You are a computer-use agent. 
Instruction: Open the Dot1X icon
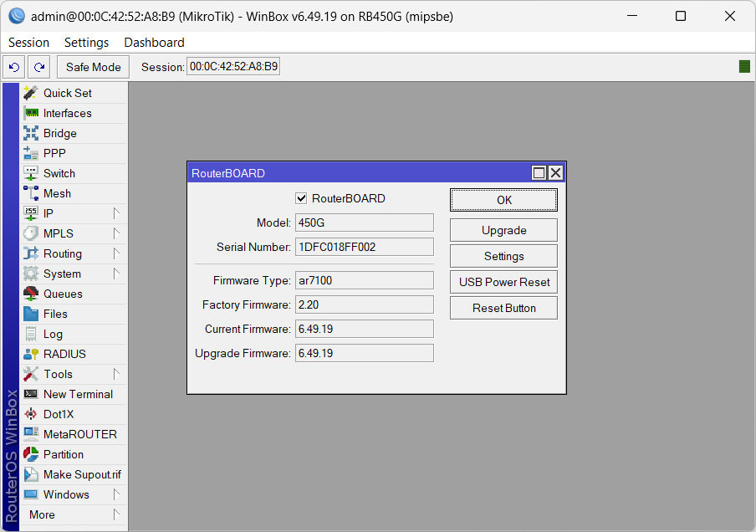click(31, 414)
